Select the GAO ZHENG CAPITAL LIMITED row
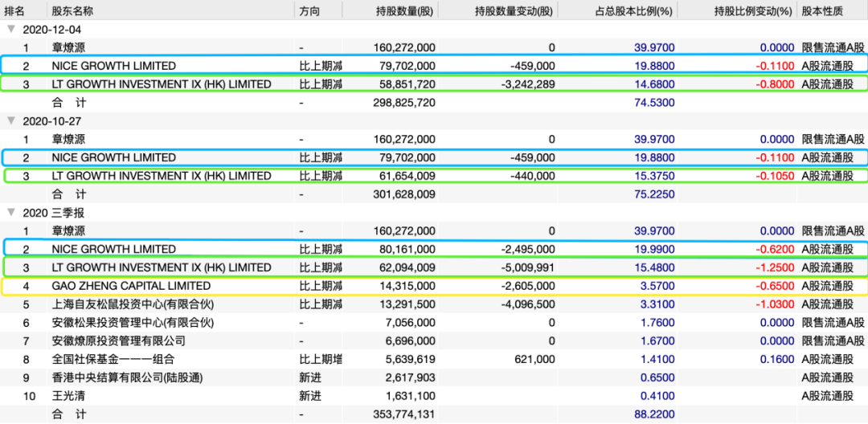 point(131,286)
